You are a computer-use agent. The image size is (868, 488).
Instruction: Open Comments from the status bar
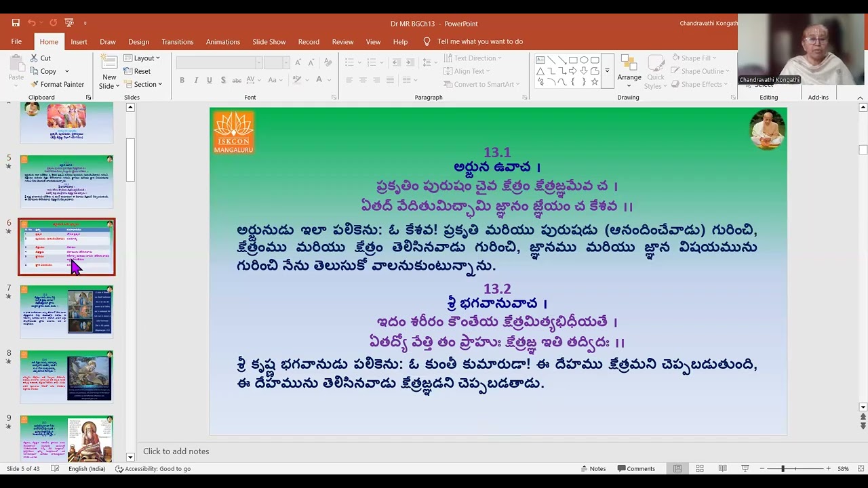pyautogui.click(x=636, y=468)
